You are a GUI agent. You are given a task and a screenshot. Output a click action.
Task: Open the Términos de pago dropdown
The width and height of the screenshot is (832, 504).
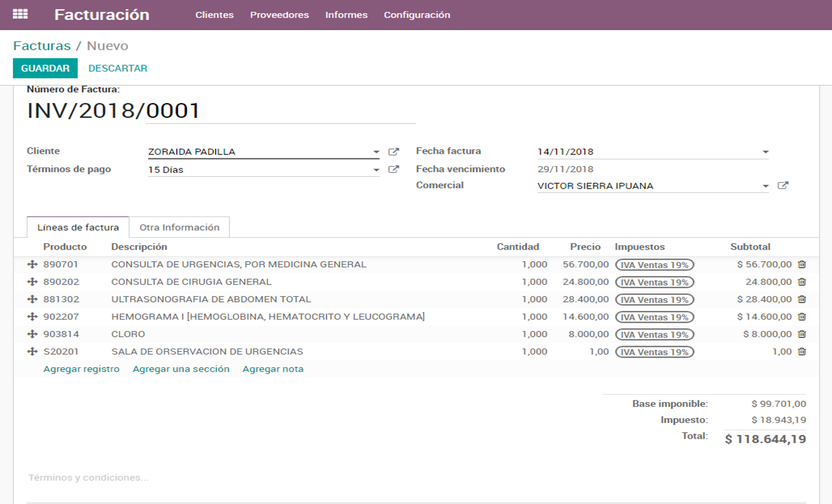pos(376,169)
